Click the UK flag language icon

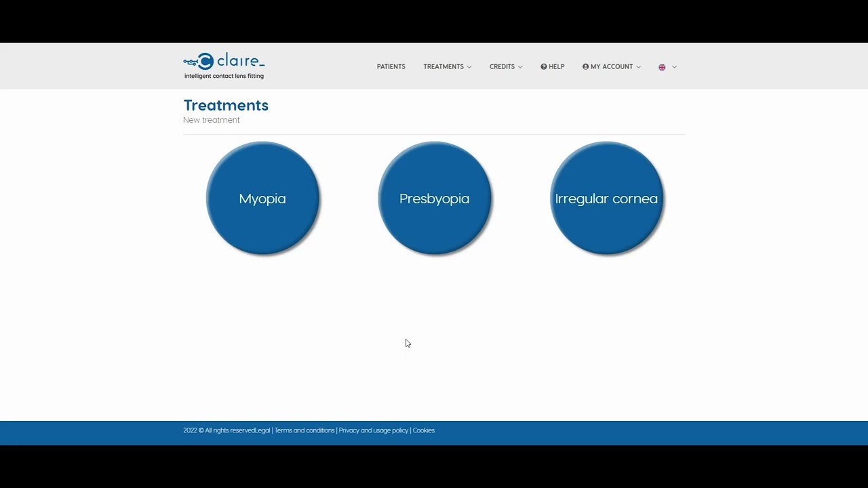pyautogui.click(x=662, y=67)
